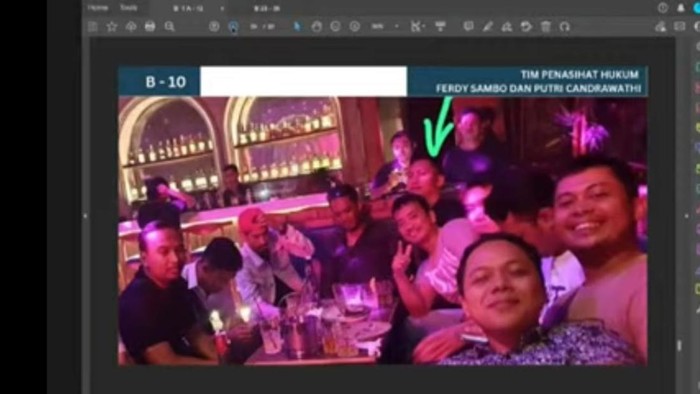Click the bar photo on the page
Viewport: 700px width, 394px height.
coord(383,231)
